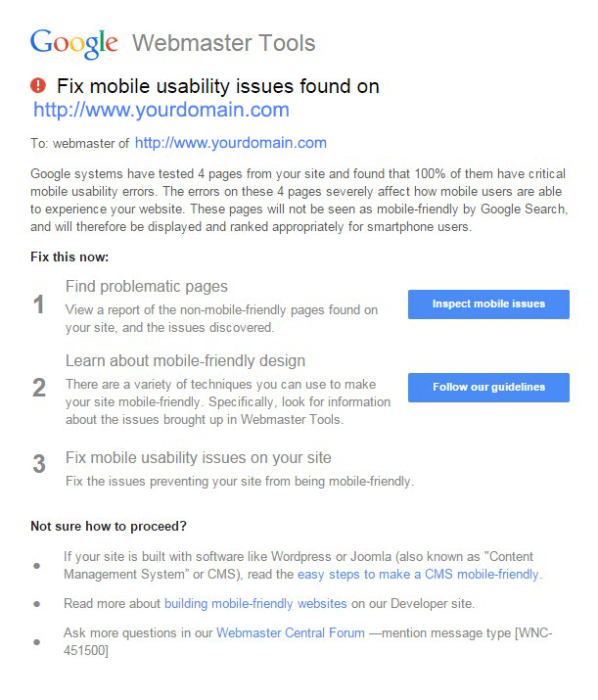Click the 'Find problematic pages' heading

(x=147, y=287)
